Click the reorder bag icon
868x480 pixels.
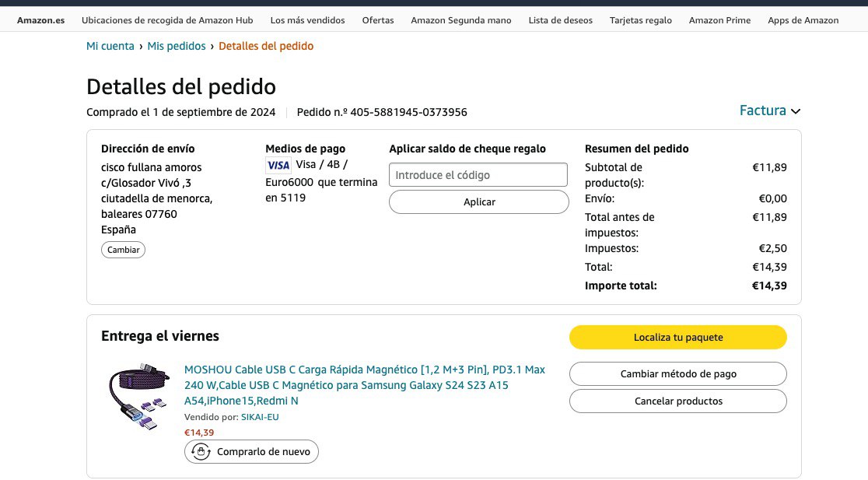tap(201, 451)
